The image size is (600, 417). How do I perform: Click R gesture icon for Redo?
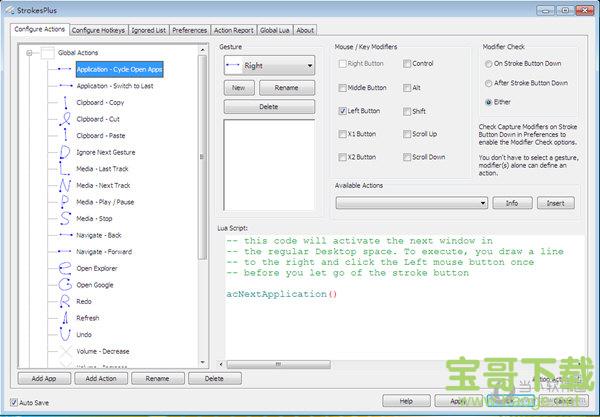pyautogui.click(x=65, y=301)
